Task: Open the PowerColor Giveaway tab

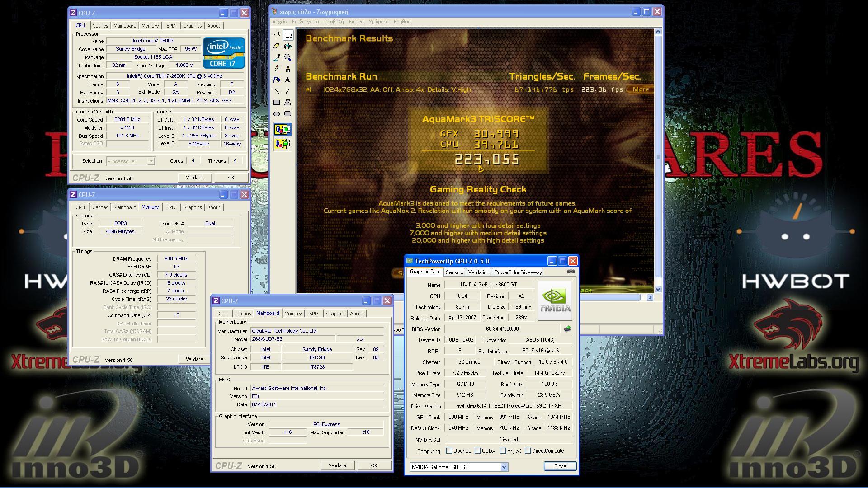Action: (518, 272)
